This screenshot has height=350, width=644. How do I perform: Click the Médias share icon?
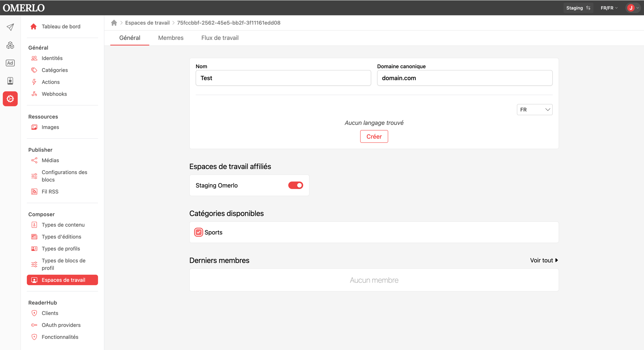tap(34, 160)
